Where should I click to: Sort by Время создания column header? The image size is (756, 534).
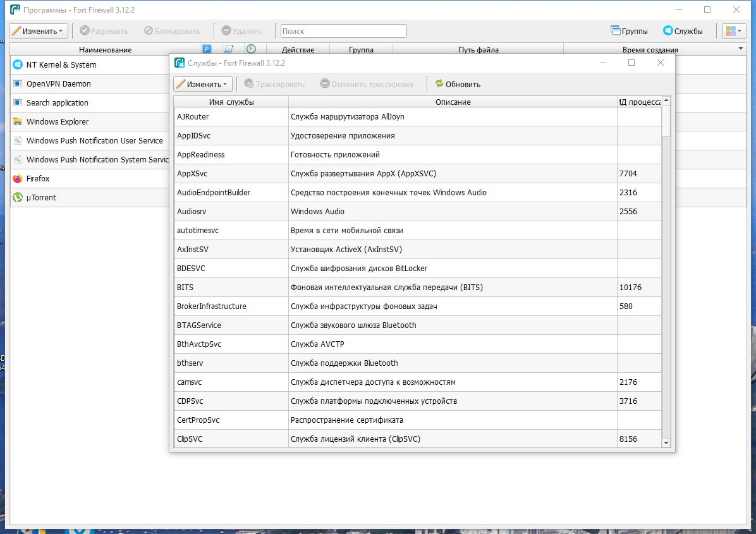coord(650,49)
